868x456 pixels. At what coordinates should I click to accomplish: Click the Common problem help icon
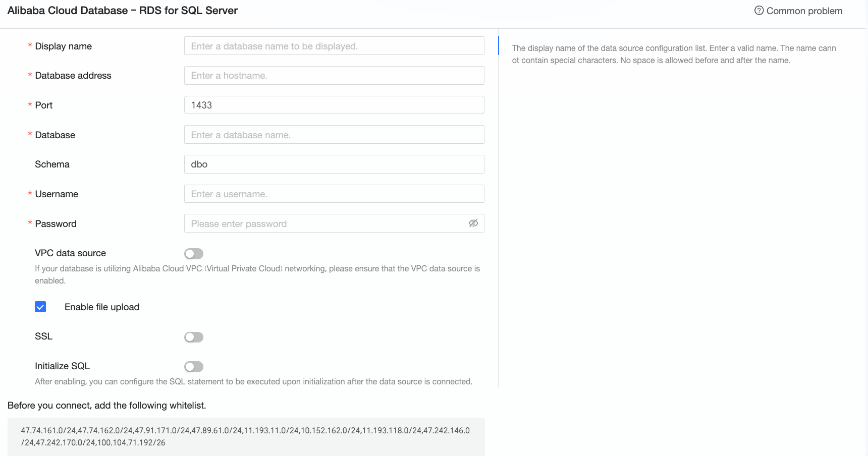pos(758,11)
